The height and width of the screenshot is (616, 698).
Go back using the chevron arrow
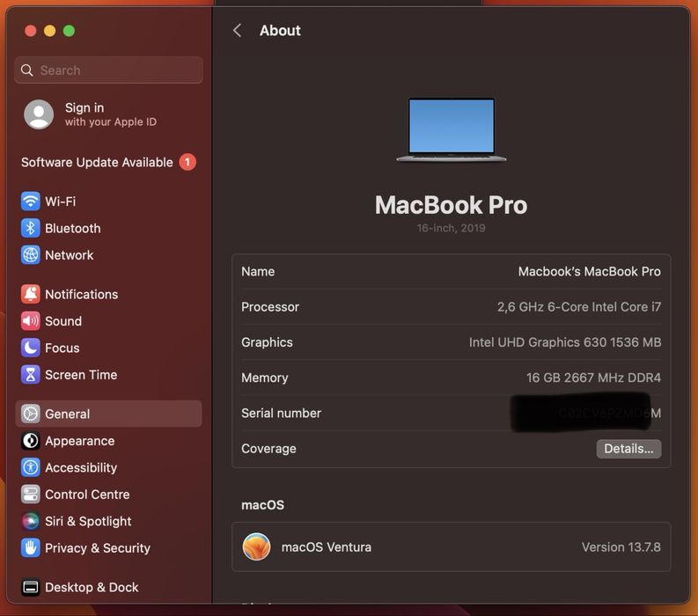(238, 31)
